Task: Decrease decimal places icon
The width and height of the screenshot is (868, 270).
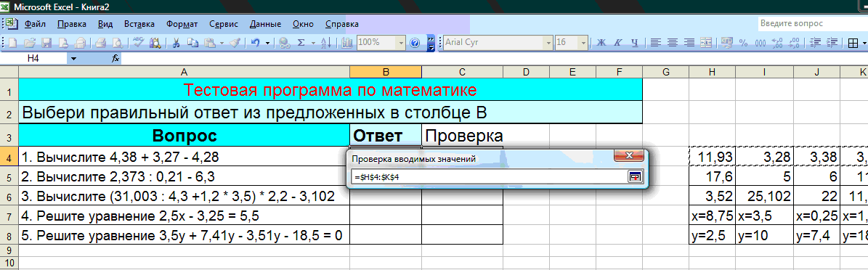Action: click(794, 43)
